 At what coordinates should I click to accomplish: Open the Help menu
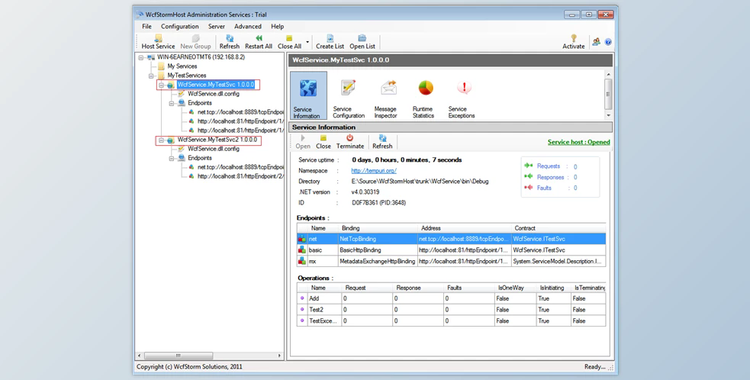[277, 26]
